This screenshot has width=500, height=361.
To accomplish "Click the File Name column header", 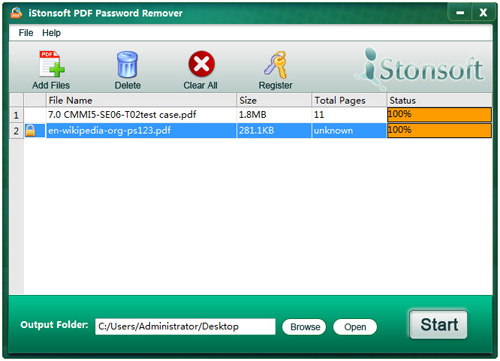I will 141,100.
